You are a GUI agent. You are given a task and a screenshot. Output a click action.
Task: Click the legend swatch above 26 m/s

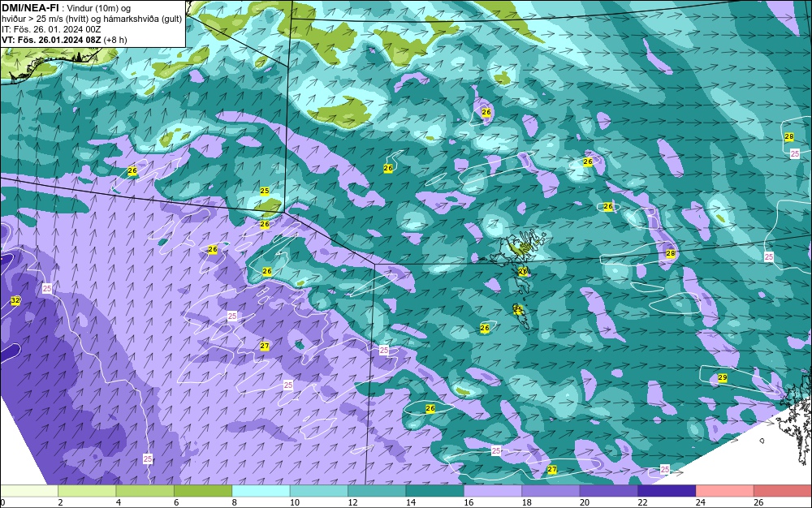pyautogui.click(x=783, y=491)
